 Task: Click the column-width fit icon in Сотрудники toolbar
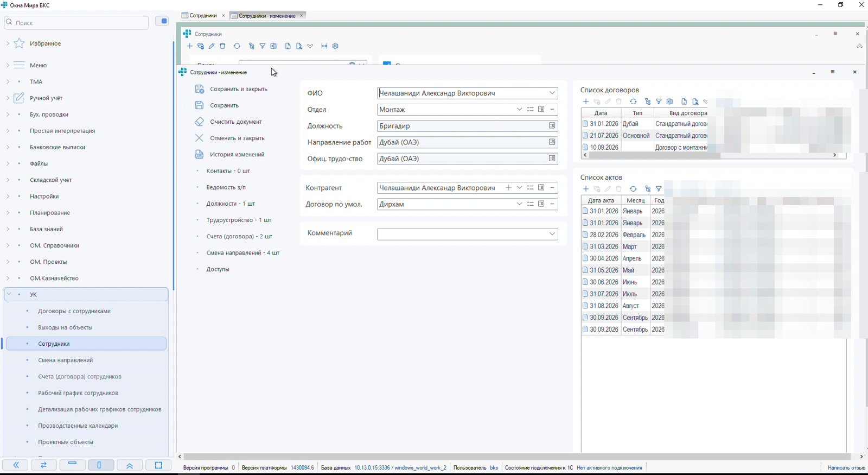coord(324,46)
